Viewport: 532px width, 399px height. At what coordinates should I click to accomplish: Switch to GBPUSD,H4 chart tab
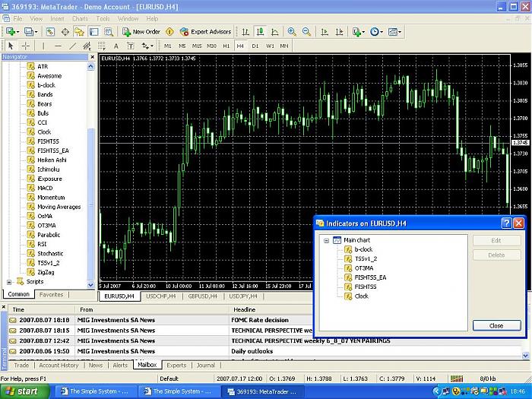[203, 296]
